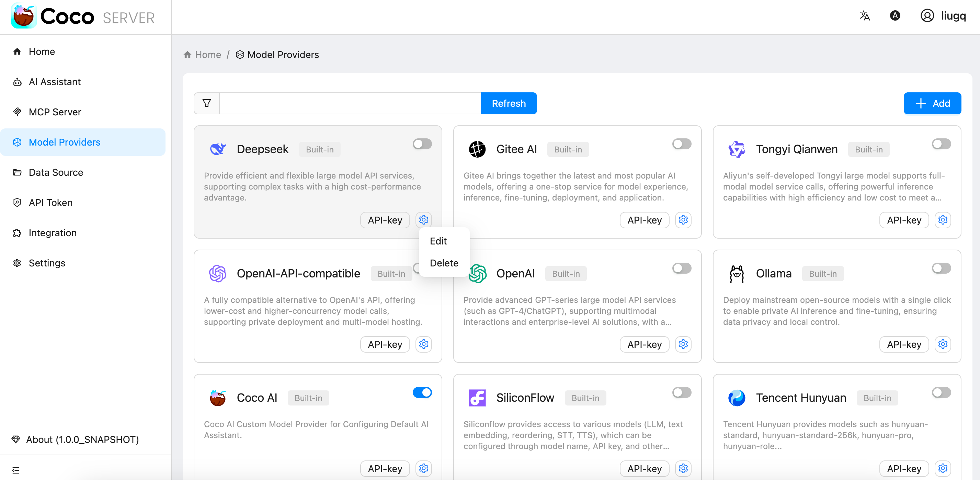980x480 pixels.
Task: Open OpenAI settings gear
Action: click(683, 344)
